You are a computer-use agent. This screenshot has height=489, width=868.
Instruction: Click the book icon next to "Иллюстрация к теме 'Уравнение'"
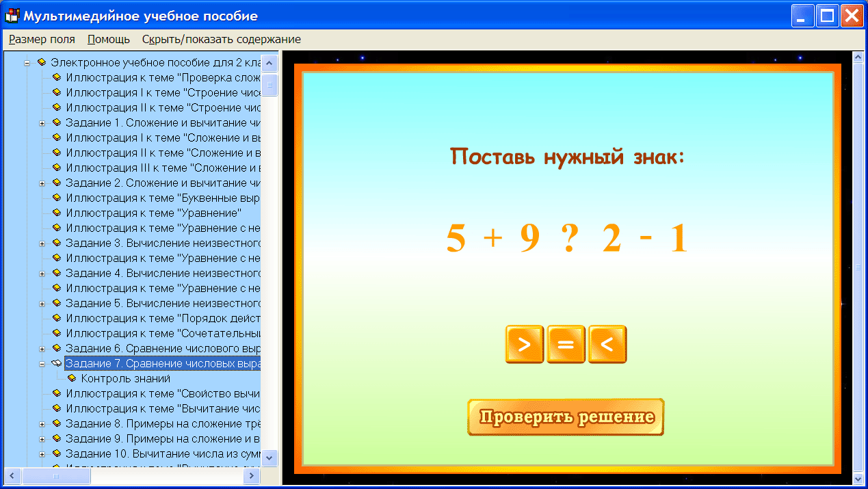coord(57,213)
